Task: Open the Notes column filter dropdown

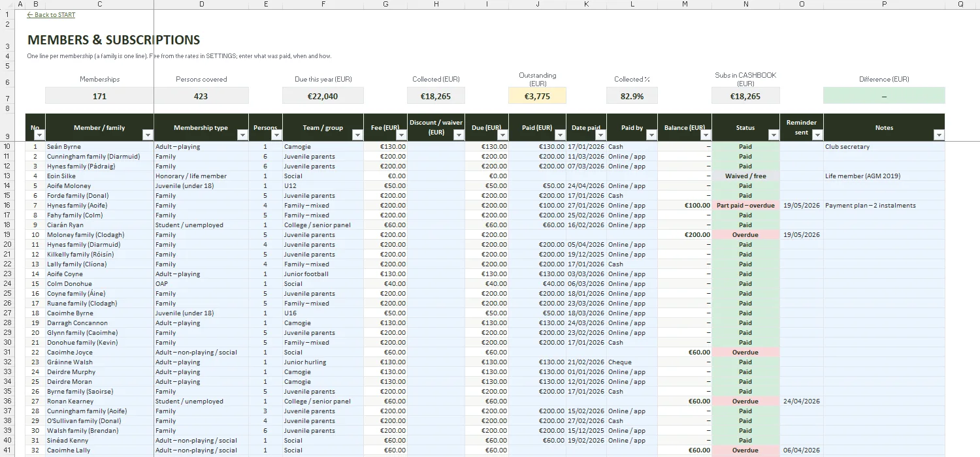Action: [x=939, y=135]
